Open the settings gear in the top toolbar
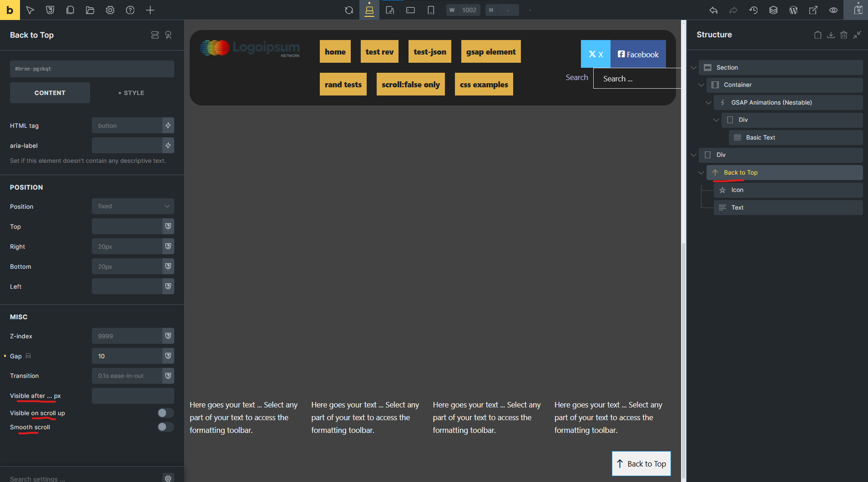This screenshot has width=868, height=482. (110, 10)
